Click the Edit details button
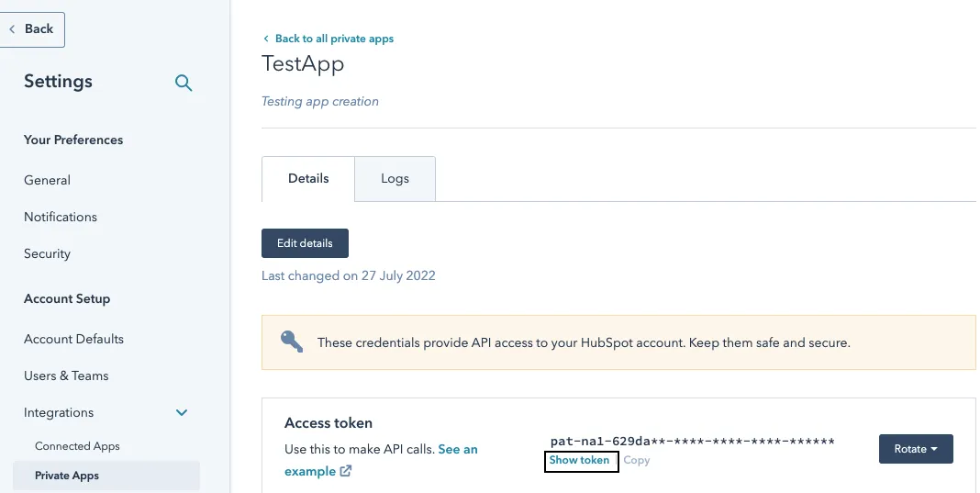This screenshot has width=980, height=493. tap(305, 243)
